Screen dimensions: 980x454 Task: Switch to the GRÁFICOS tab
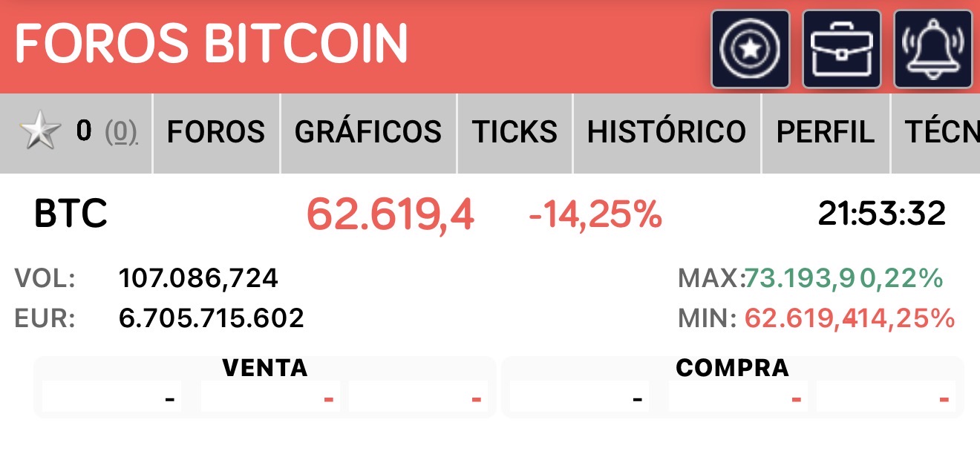click(368, 132)
